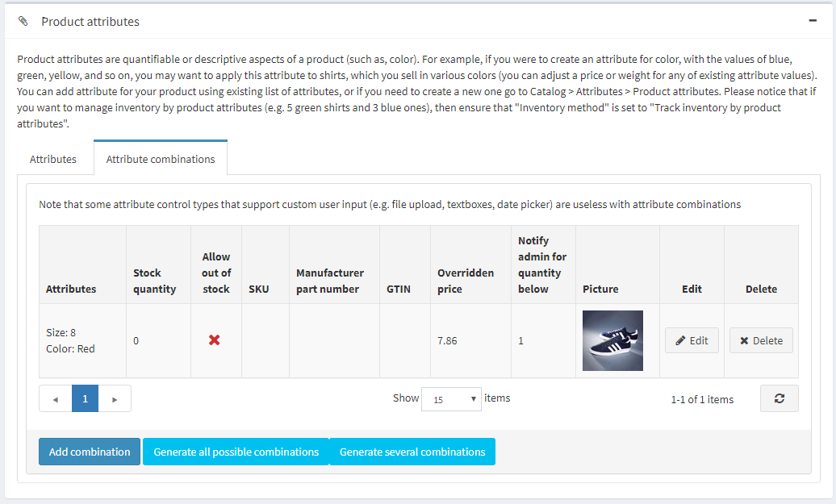Switch to the Attribute combinations tab
836x504 pixels.
click(160, 158)
